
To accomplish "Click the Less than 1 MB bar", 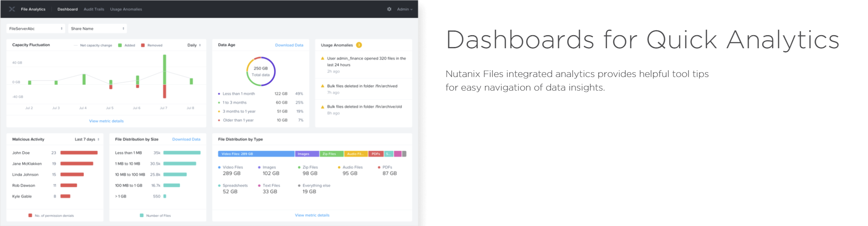I will click(x=182, y=153).
